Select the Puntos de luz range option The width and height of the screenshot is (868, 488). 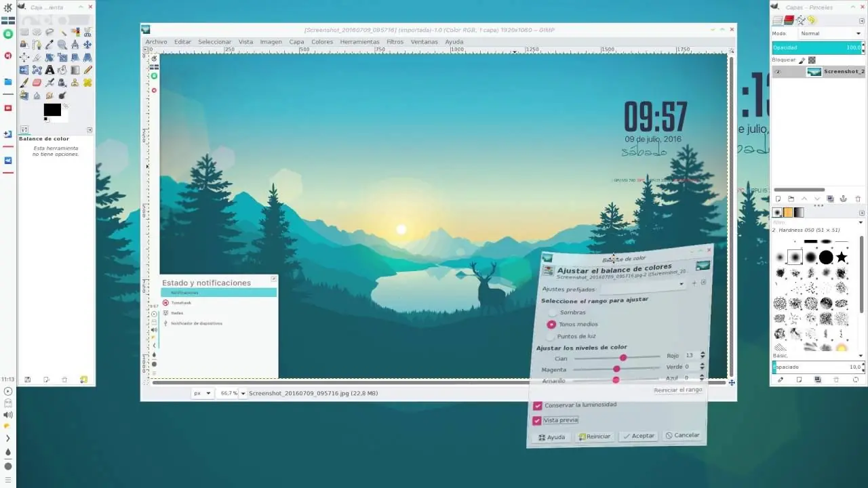(550, 336)
